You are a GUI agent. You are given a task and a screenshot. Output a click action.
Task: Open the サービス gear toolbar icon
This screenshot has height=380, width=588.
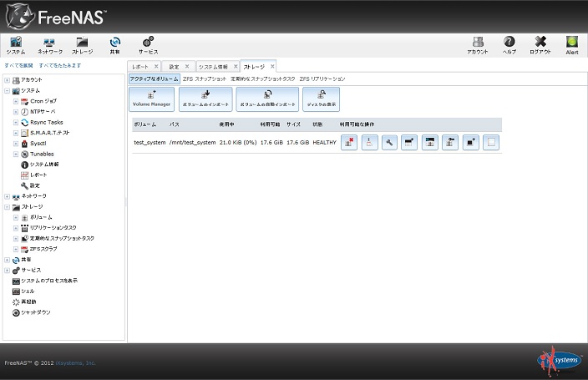coord(148,45)
